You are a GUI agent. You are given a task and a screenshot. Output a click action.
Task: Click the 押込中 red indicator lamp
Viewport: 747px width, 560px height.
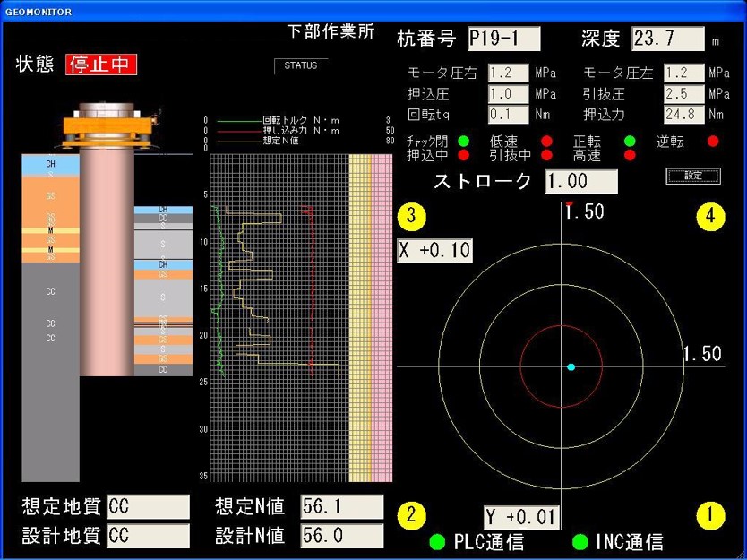coord(463,155)
